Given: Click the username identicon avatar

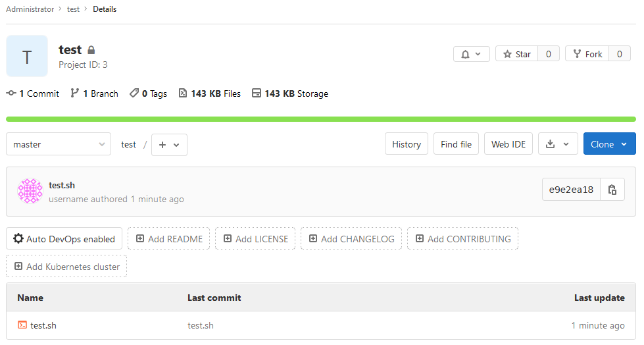Looking at the screenshot, I should tap(30, 192).
